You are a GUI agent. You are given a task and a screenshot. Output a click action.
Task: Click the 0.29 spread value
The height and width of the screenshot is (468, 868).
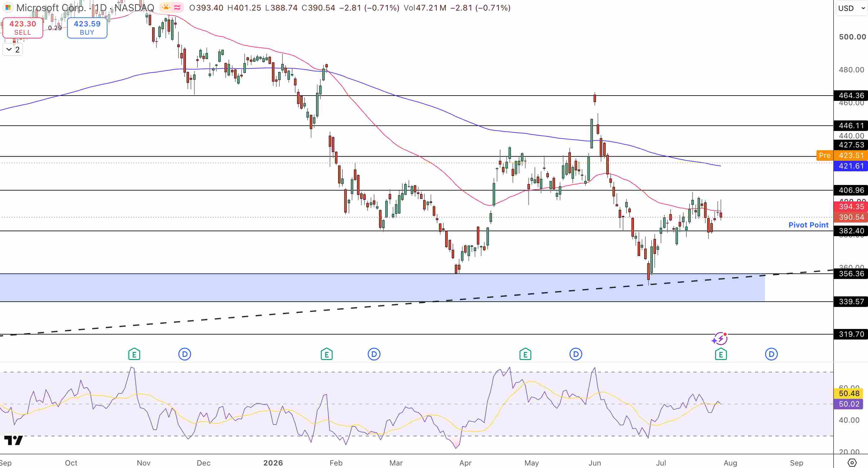[x=55, y=28]
